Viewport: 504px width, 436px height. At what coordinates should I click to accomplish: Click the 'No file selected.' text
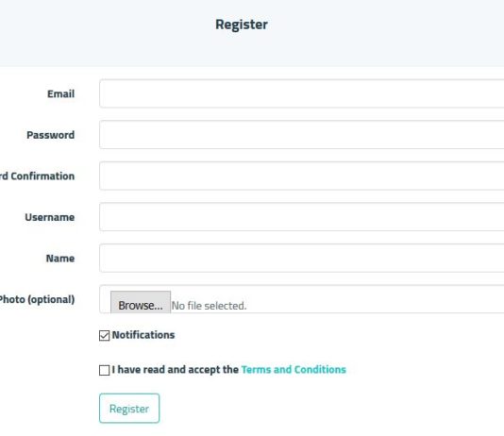click(x=209, y=306)
